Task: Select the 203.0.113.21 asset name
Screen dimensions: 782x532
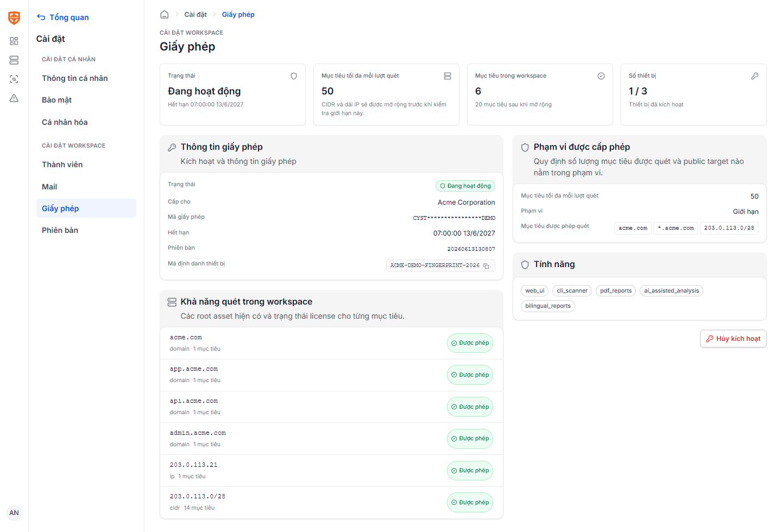Action: click(193, 465)
